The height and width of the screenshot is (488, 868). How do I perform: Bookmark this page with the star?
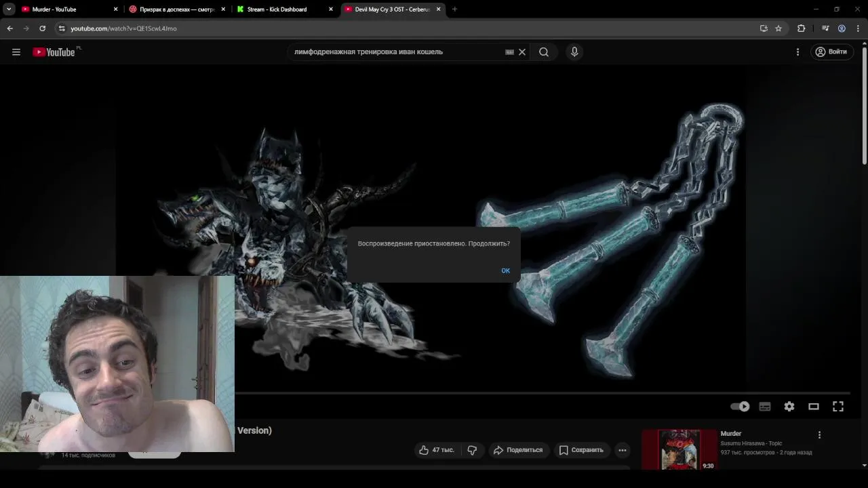pos(778,28)
